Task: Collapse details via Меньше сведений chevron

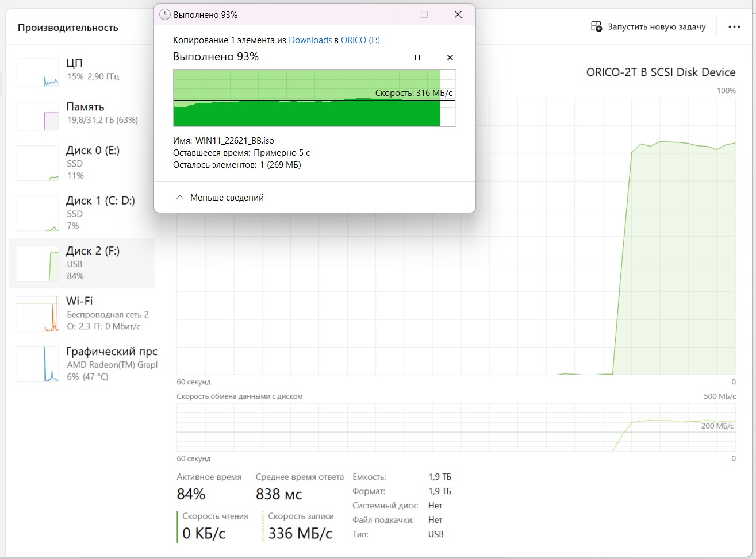Action: 180,197
